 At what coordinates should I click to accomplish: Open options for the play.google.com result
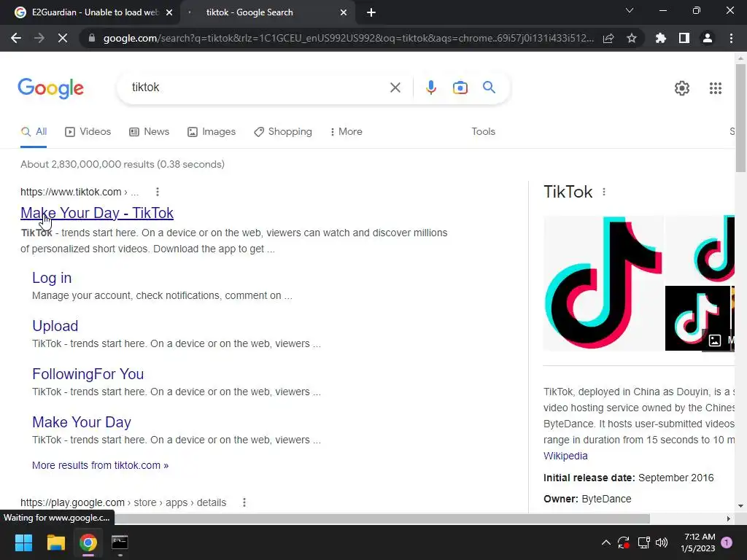(244, 502)
